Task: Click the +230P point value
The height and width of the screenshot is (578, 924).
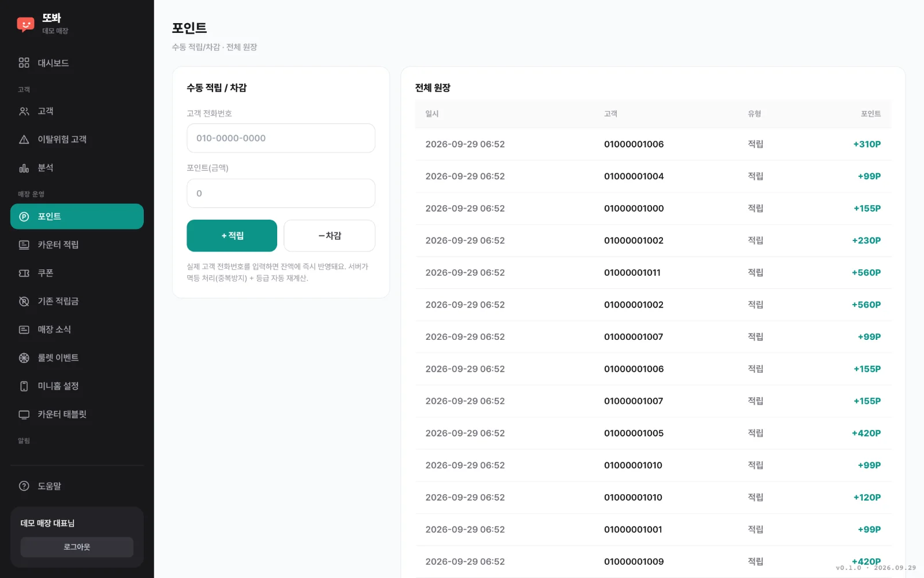Action: pyautogui.click(x=866, y=240)
